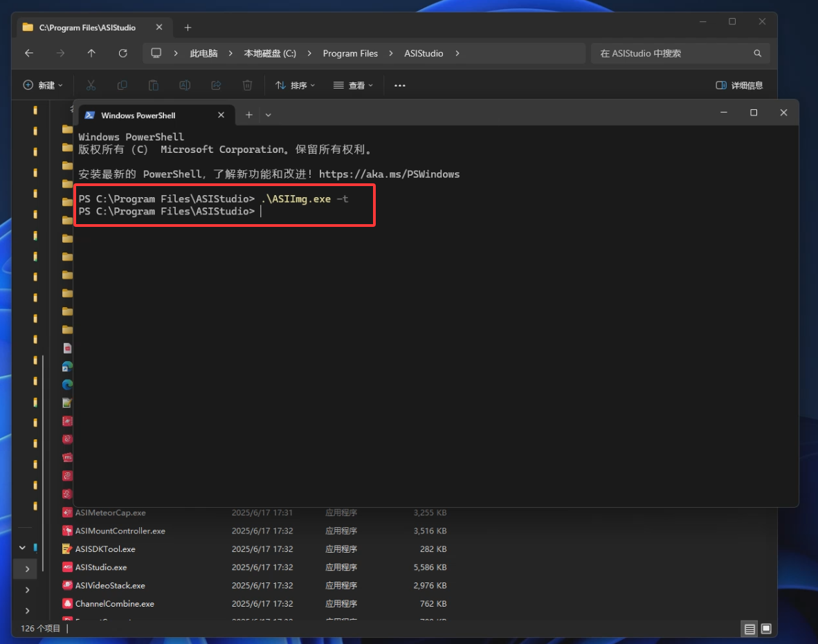818x644 pixels.
Task: Open the 查看 (View) dropdown
Action: click(354, 85)
